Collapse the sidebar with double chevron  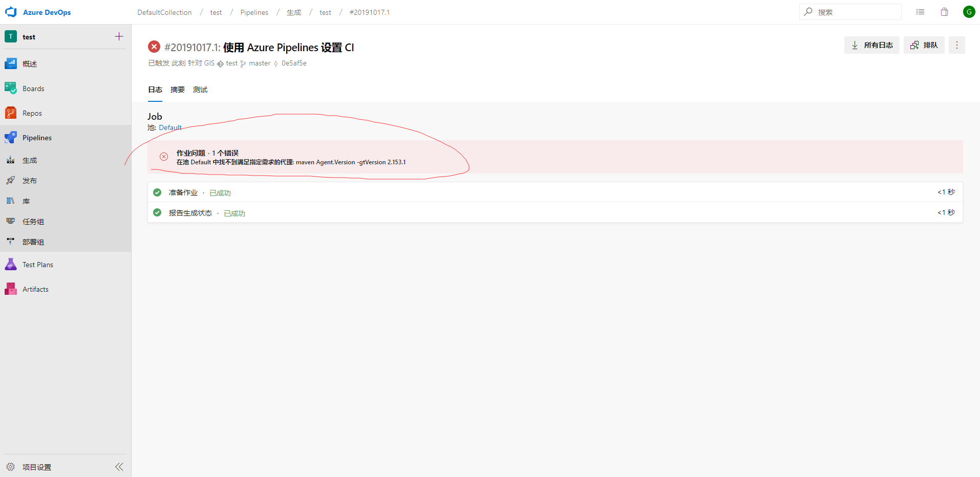119,467
